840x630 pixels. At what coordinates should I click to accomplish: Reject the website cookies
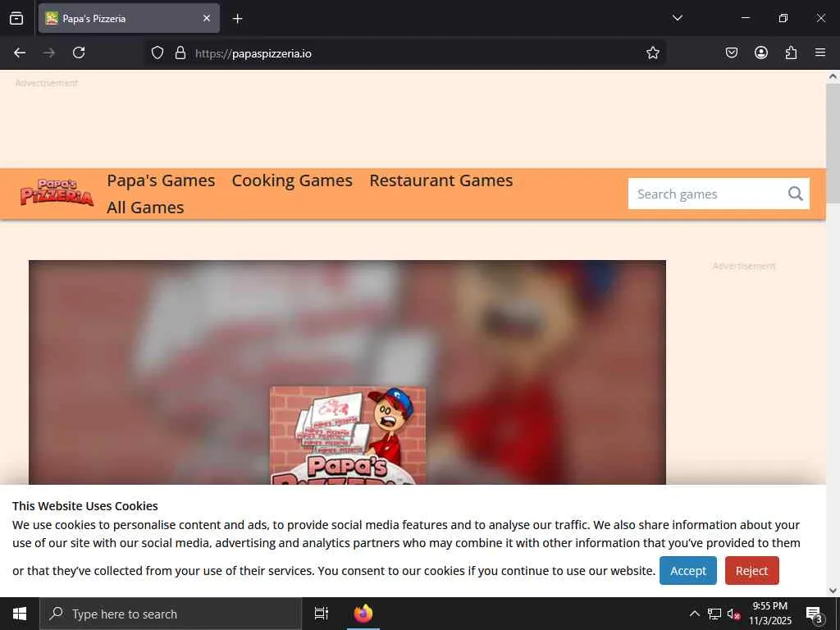(751, 571)
